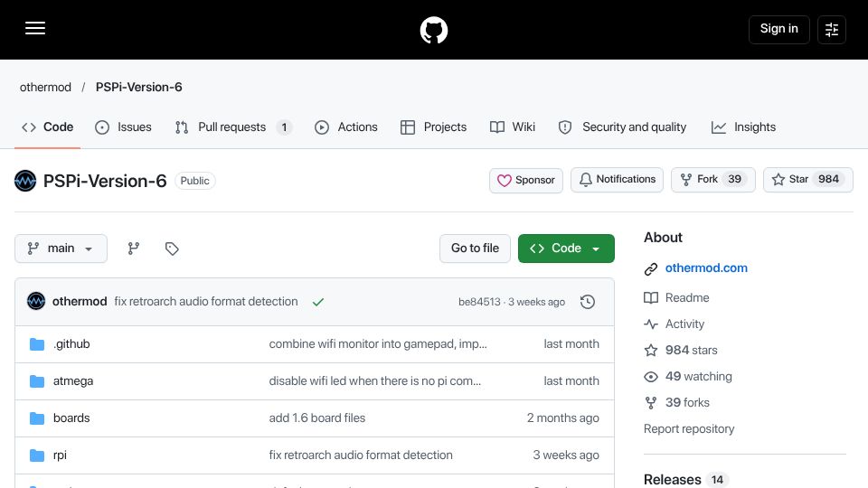
Task: Expand the green Code dropdown
Action: pyautogui.click(x=566, y=249)
